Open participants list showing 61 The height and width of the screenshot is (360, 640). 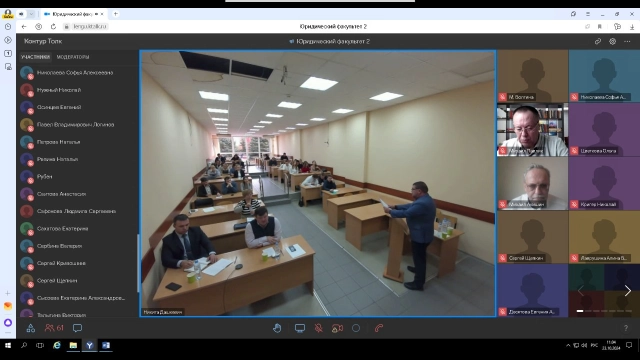point(54,328)
